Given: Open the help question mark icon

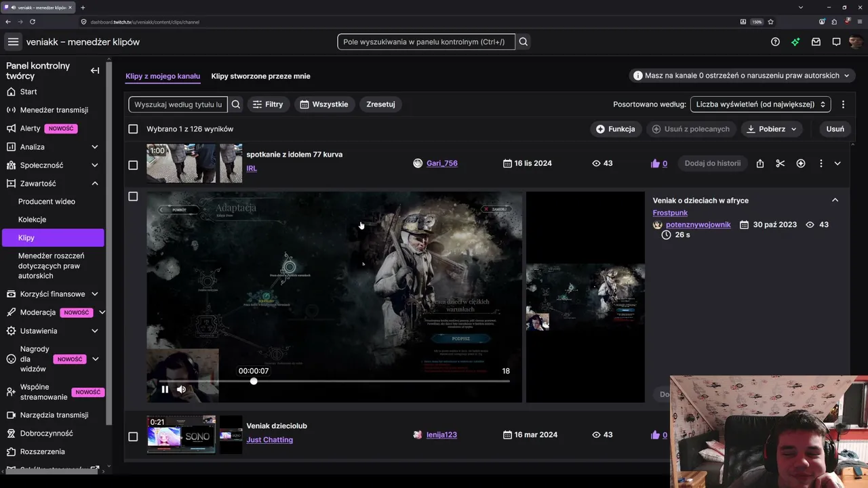Looking at the screenshot, I should tap(775, 42).
